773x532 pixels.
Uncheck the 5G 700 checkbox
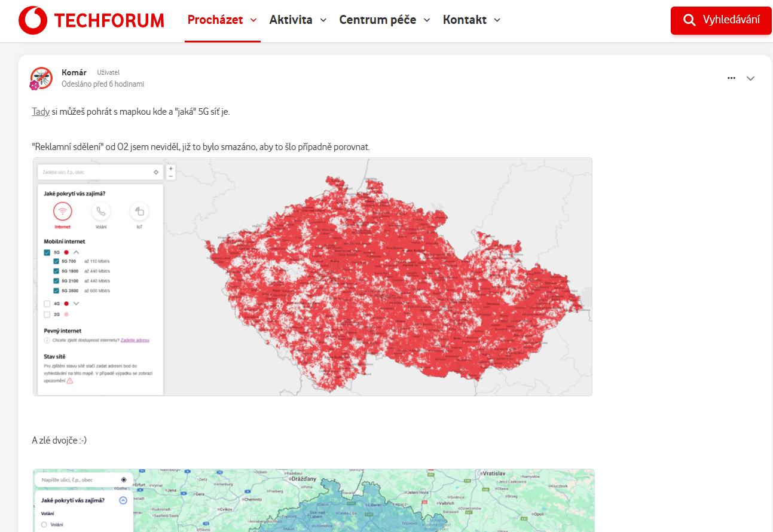[56, 262]
